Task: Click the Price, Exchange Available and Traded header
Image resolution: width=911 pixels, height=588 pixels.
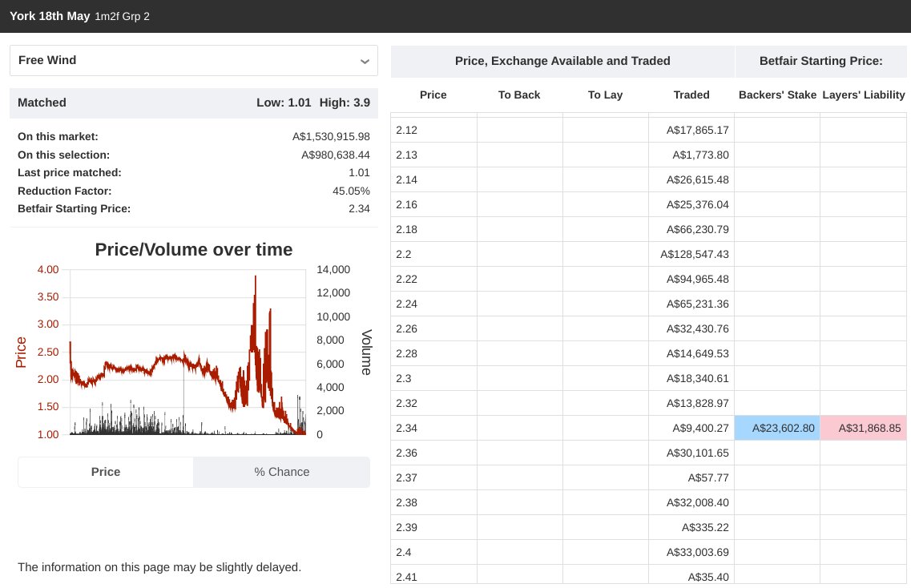Action: [x=562, y=61]
